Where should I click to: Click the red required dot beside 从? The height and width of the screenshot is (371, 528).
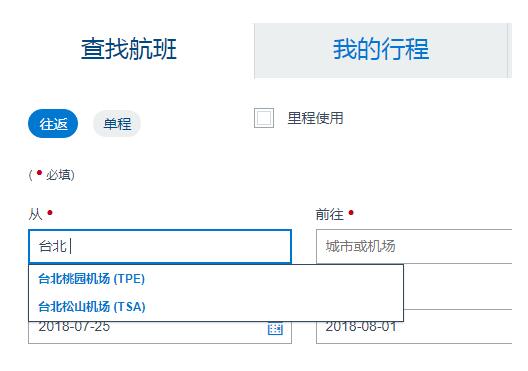pyautogui.click(x=50, y=212)
